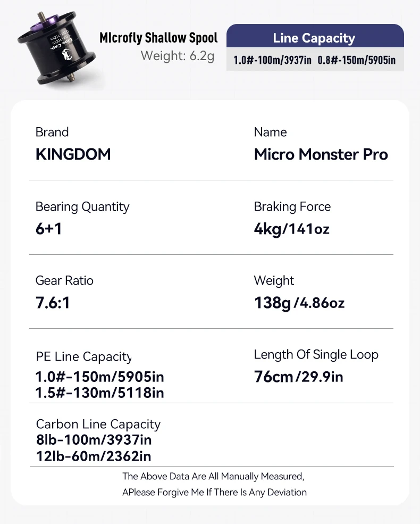Click the Braking Force value 4kg/141oz
Screen dimensions: 420x524
(x=292, y=229)
